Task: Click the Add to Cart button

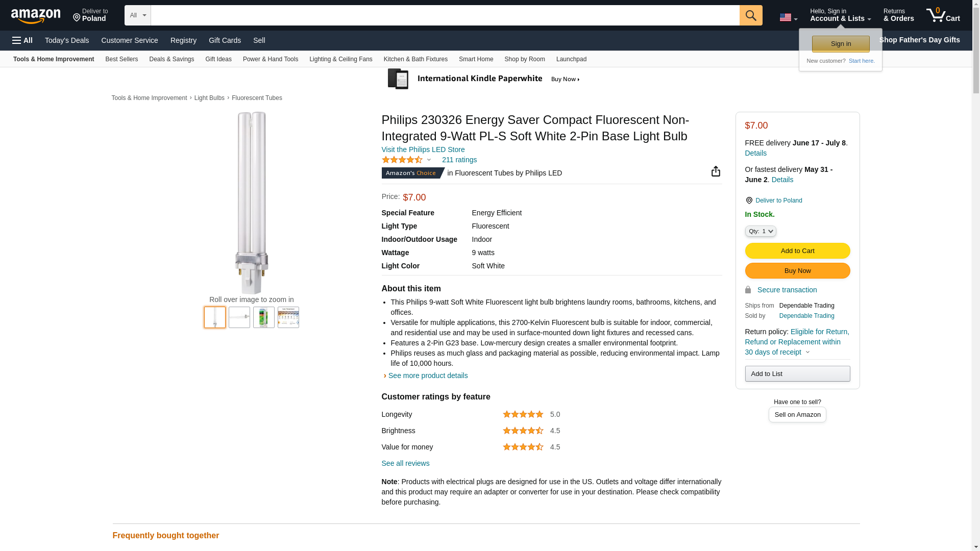Action: coord(797,251)
